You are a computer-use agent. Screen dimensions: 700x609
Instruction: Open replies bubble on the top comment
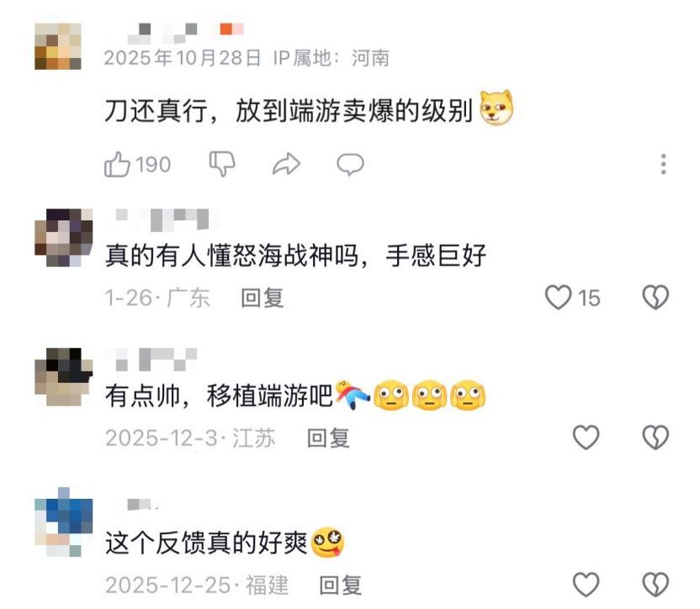tap(351, 164)
